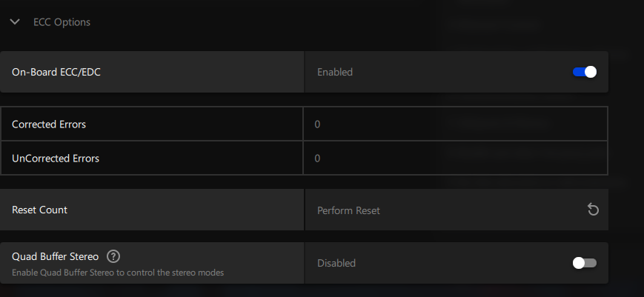The width and height of the screenshot is (644, 297).
Task: Collapse the ECC Options chevron
Action: click(15, 21)
